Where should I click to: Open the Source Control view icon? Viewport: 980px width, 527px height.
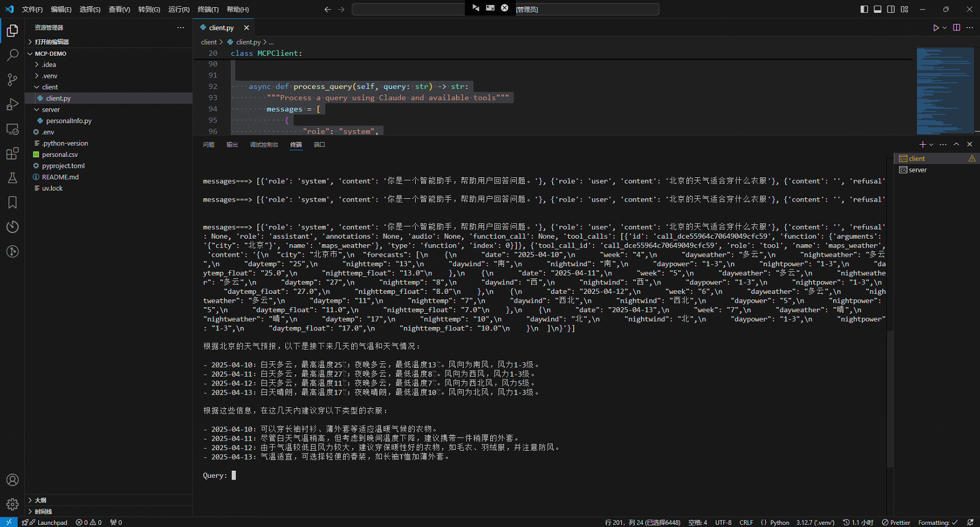click(12, 80)
